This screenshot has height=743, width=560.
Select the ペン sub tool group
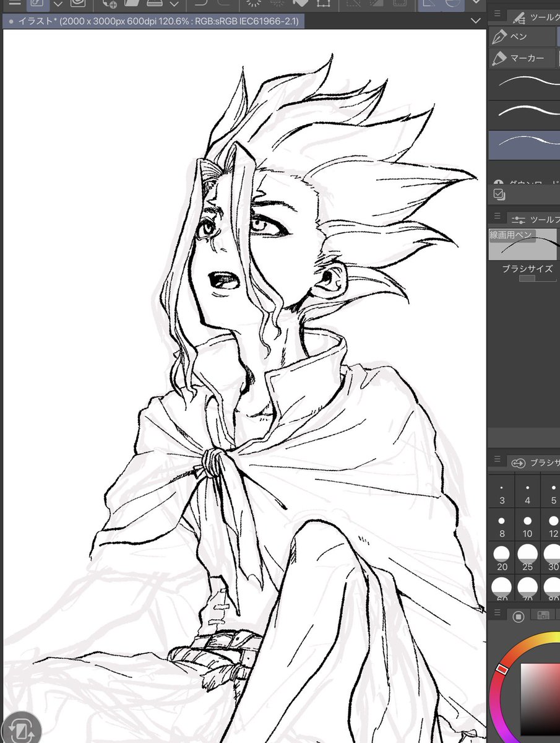click(x=522, y=37)
